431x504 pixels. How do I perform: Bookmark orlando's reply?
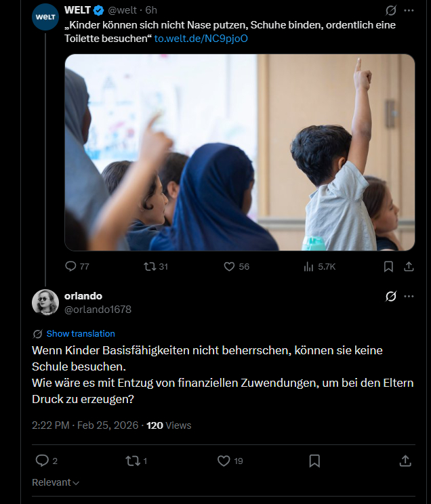[x=314, y=461]
